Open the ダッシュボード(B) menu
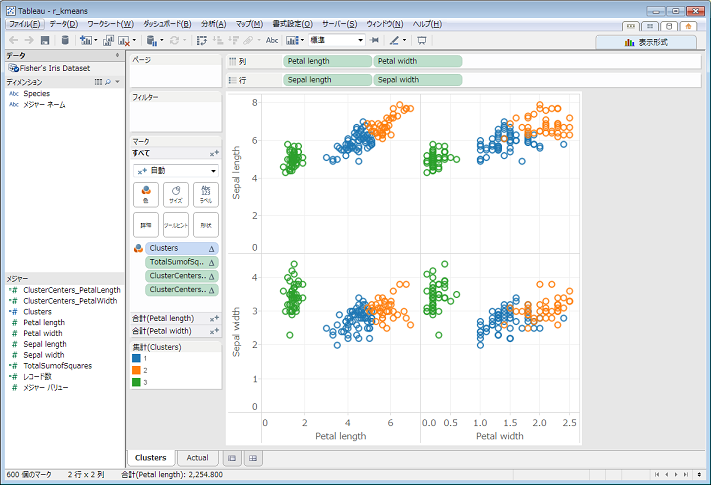Image resolution: width=711 pixels, height=485 pixels. point(167,24)
